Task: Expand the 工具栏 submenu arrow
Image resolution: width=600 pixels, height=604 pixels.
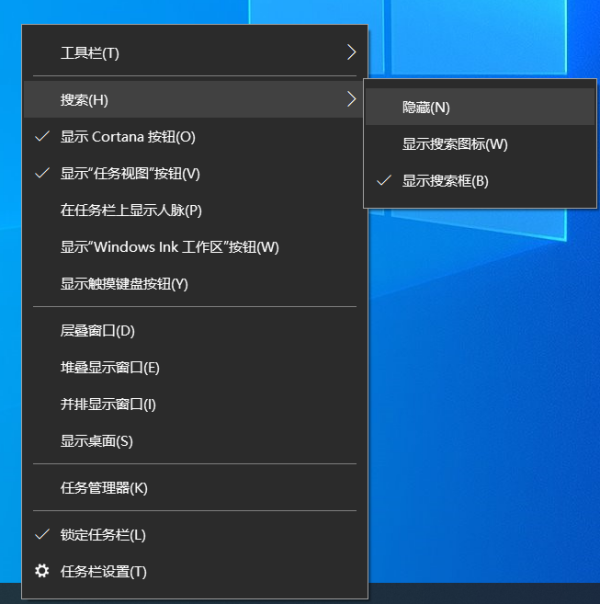Action: pos(351,52)
